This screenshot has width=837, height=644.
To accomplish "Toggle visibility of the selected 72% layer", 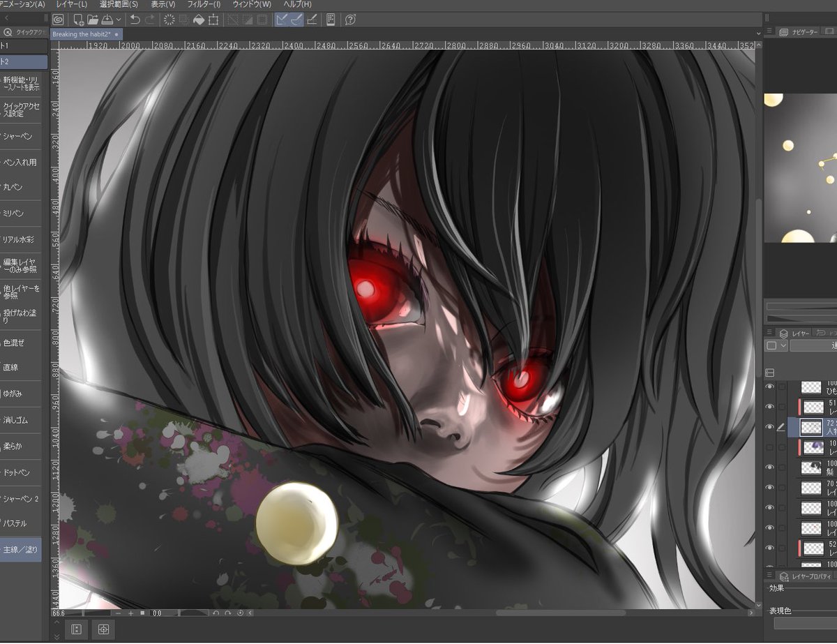I will point(770,427).
